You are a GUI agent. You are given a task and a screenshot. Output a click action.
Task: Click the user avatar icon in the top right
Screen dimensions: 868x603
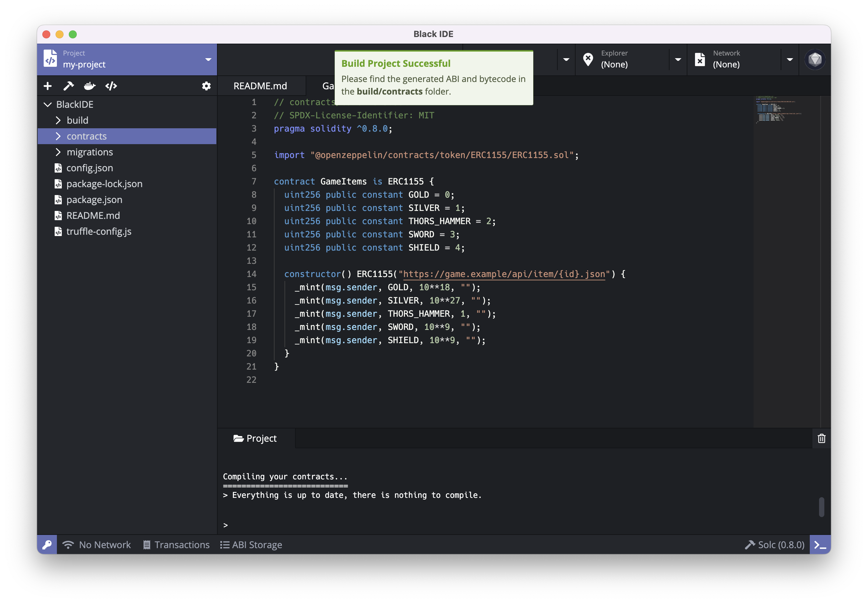(x=815, y=59)
